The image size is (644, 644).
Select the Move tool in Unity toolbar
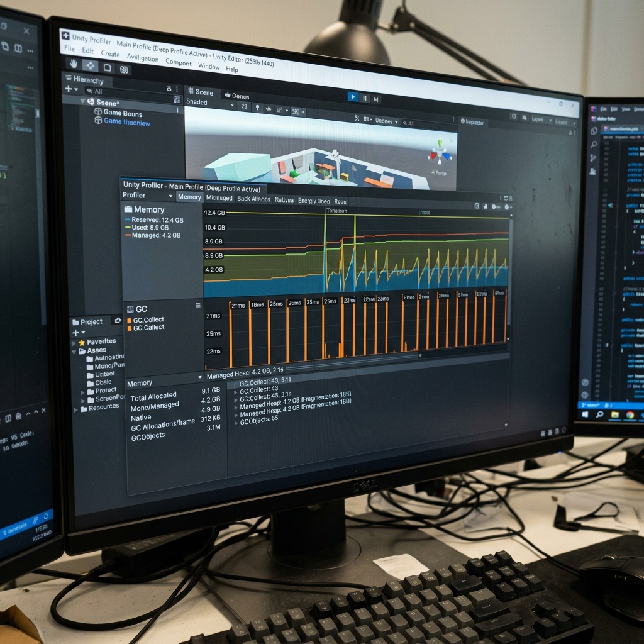tap(90, 65)
